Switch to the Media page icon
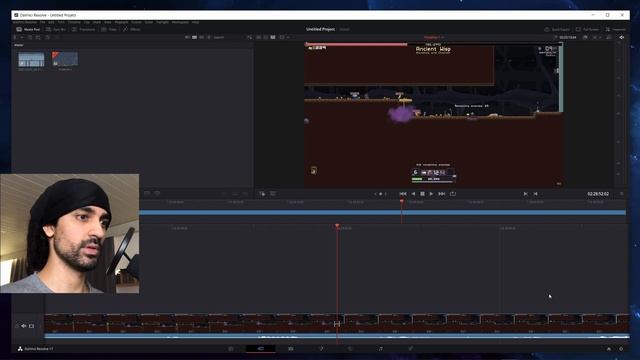The width and height of the screenshot is (640, 360). (x=231, y=349)
